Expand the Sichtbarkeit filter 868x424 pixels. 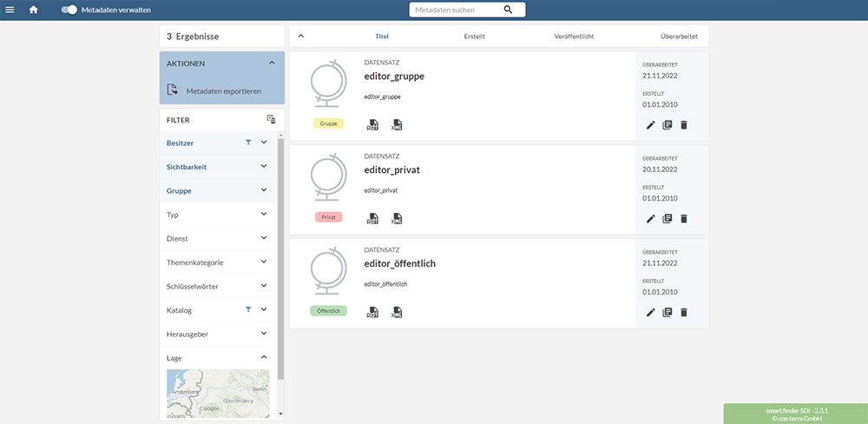[x=264, y=166]
